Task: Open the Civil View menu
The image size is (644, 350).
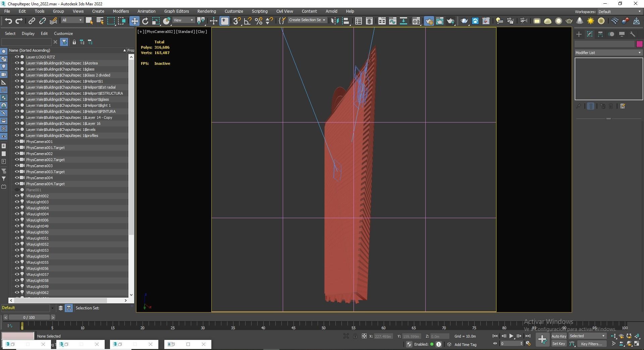Action: point(284,11)
